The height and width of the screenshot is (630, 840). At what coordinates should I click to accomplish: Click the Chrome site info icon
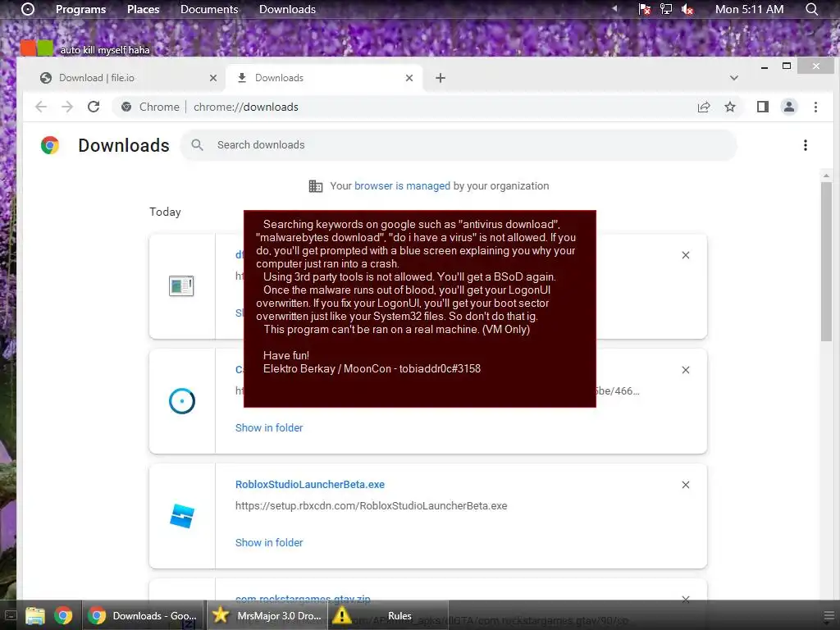click(x=126, y=107)
